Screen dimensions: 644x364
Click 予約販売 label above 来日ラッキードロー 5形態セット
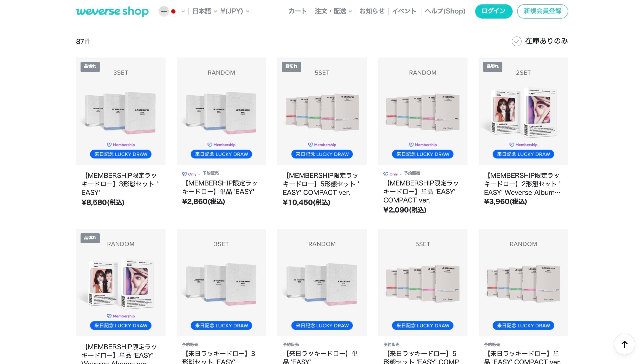click(391, 345)
